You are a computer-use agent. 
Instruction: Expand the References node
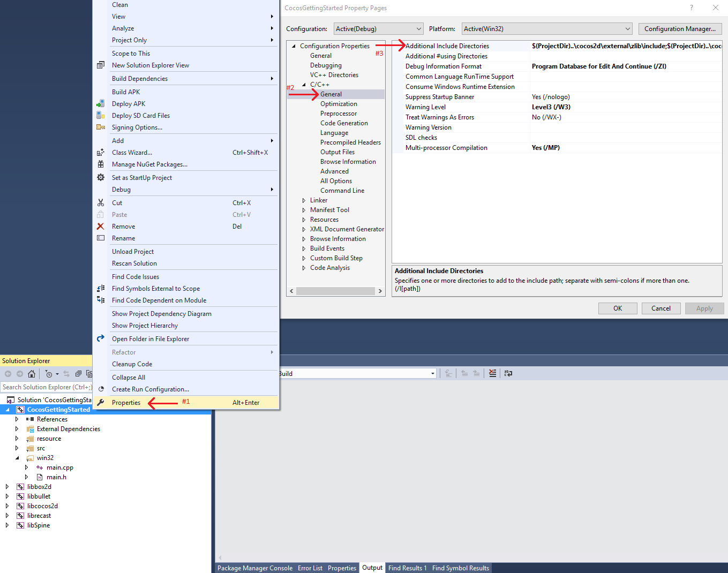point(17,419)
